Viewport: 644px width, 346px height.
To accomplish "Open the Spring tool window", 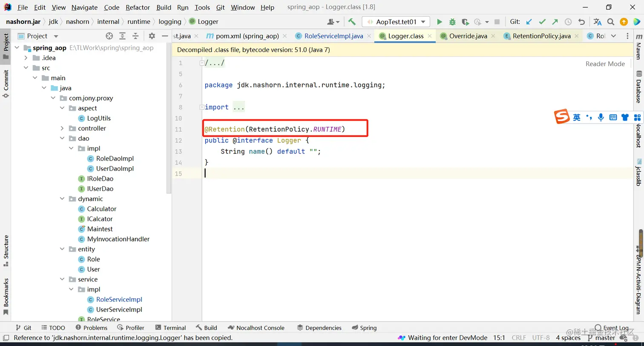I will [365, 328].
